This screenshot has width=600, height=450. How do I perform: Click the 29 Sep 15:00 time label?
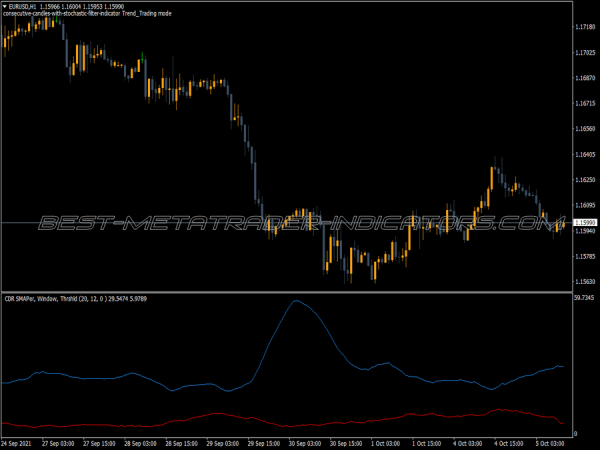click(x=264, y=443)
